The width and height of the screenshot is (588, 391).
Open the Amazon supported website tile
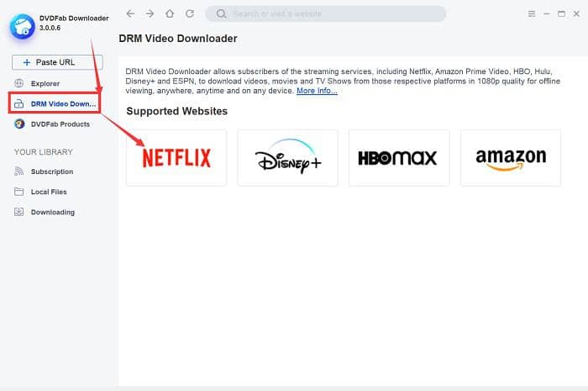[x=511, y=158]
